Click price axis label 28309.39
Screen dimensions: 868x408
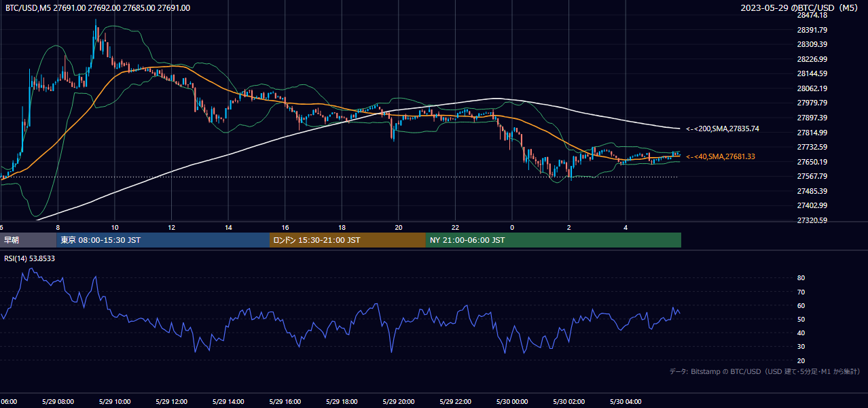tap(812, 44)
